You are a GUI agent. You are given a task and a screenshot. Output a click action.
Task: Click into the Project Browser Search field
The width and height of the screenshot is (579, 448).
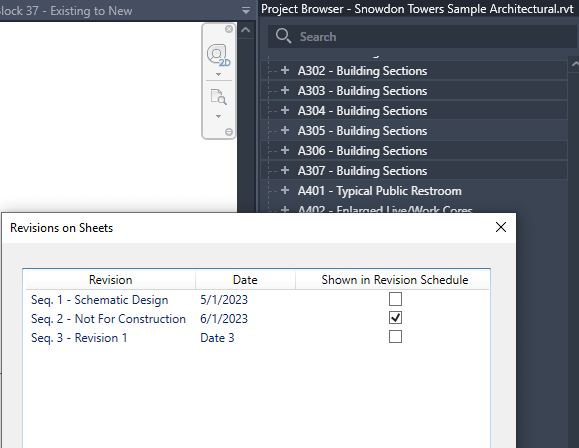click(x=423, y=37)
